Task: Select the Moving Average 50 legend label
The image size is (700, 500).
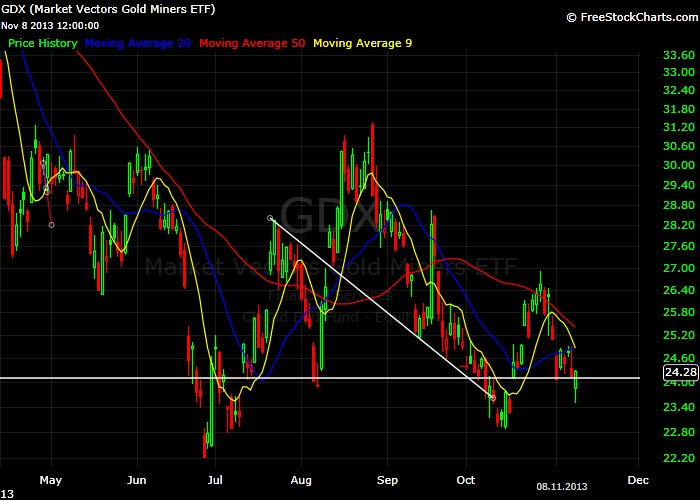Action: [x=252, y=43]
